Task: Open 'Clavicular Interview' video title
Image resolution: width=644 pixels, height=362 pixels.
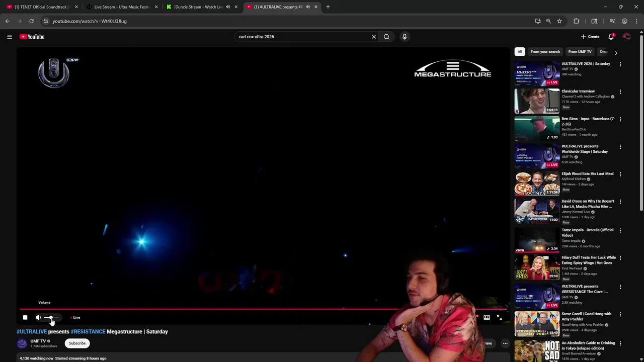Action: click(578, 92)
